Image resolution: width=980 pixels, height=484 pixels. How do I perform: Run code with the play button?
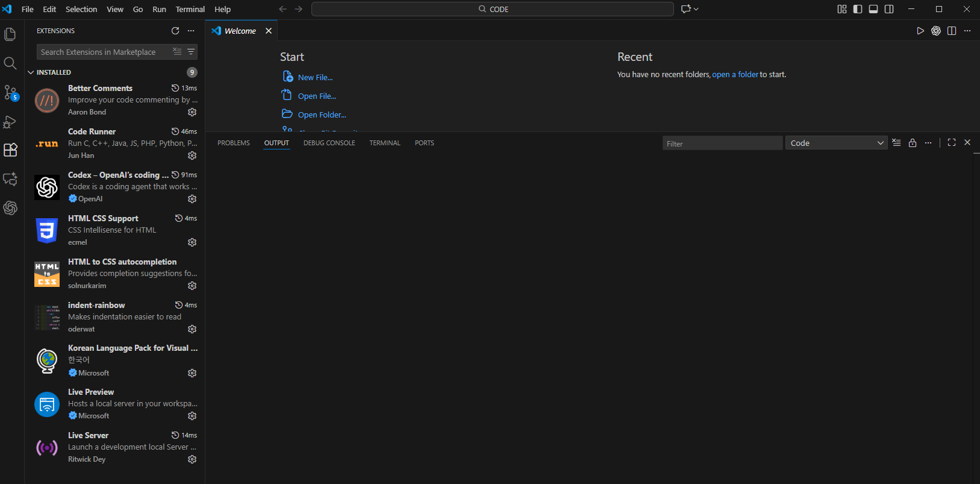pos(920,31)
